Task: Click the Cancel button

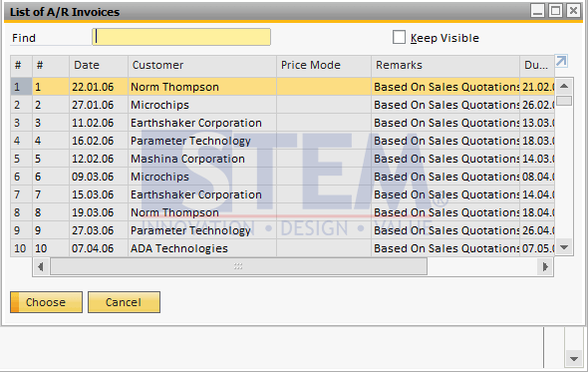Action: 124,302
